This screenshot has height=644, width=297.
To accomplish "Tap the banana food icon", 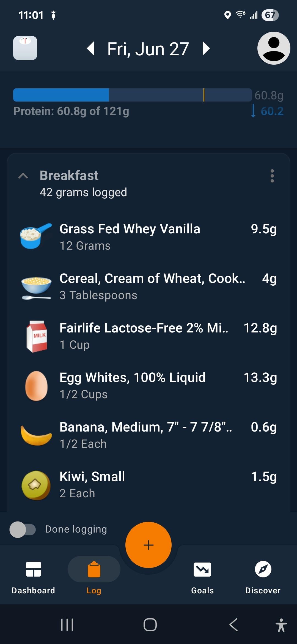I will pyautogui.click(x=37, y=435).
